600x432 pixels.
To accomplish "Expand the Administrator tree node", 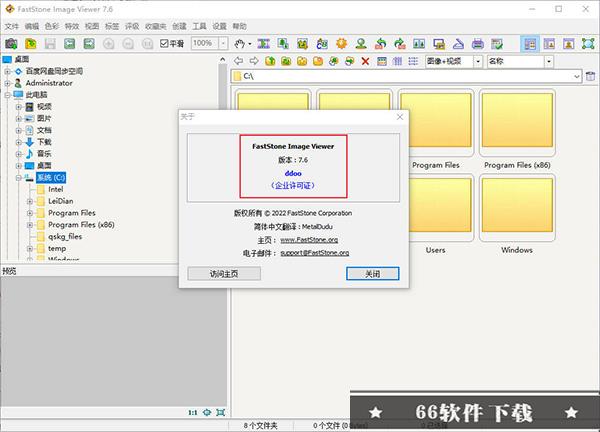I will 8,83.
